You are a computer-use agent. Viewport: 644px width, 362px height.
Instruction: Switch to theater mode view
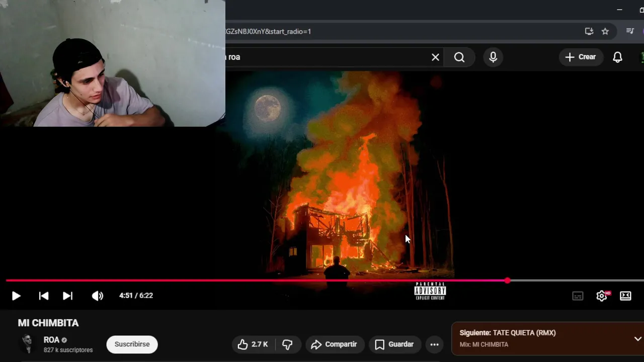[x=625, y=296]
